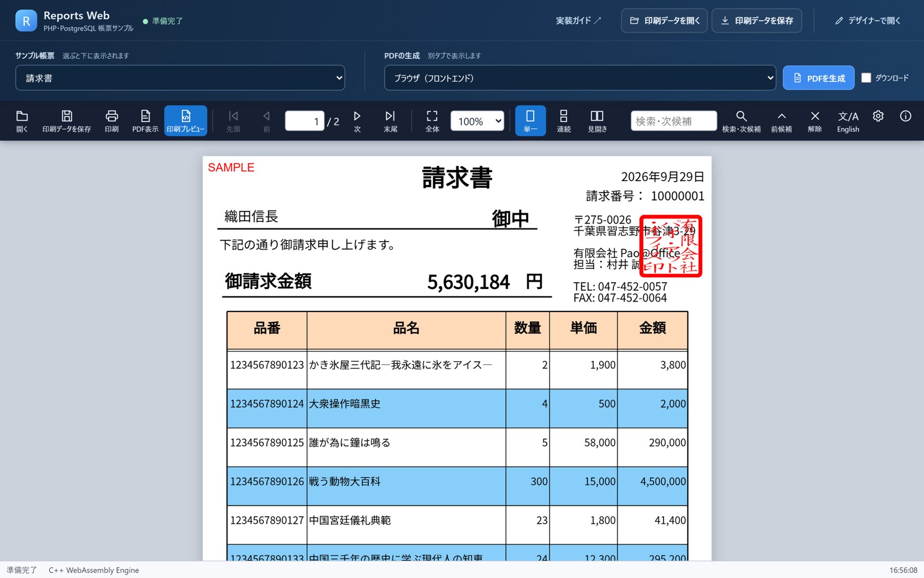This screenshot has height=578, width=924.
Task: Toggle the ダウンロード checkbox
Action: point(866,77)
